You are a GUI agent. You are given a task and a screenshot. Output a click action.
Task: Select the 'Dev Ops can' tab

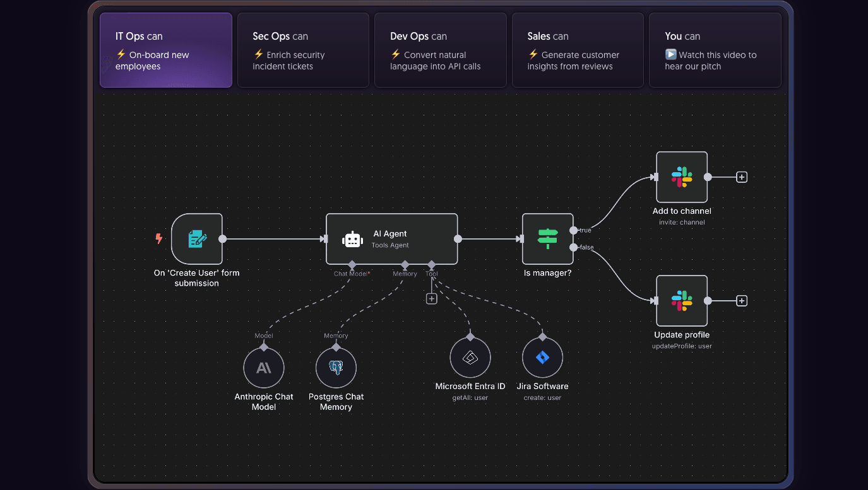[440, 50]
